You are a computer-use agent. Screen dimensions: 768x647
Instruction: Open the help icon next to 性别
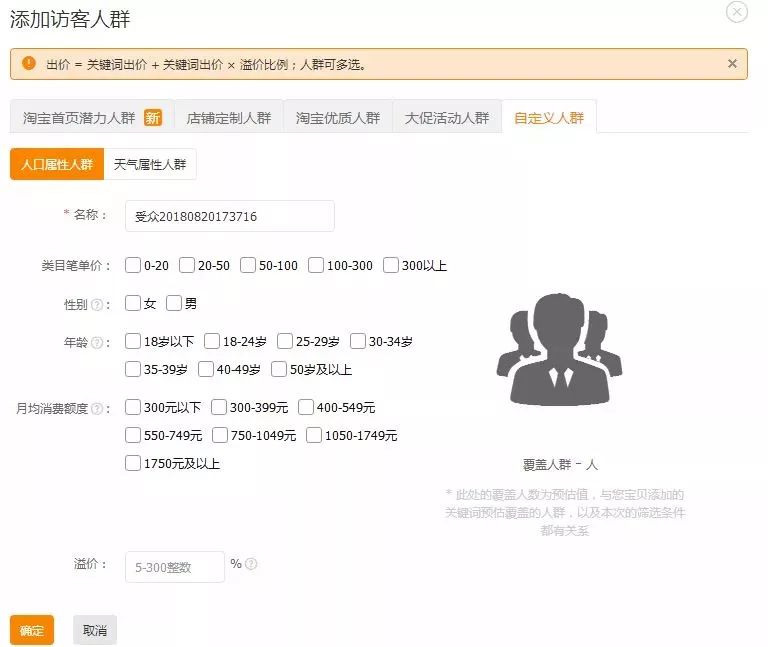pyautogui.click(x=97, y=305)
